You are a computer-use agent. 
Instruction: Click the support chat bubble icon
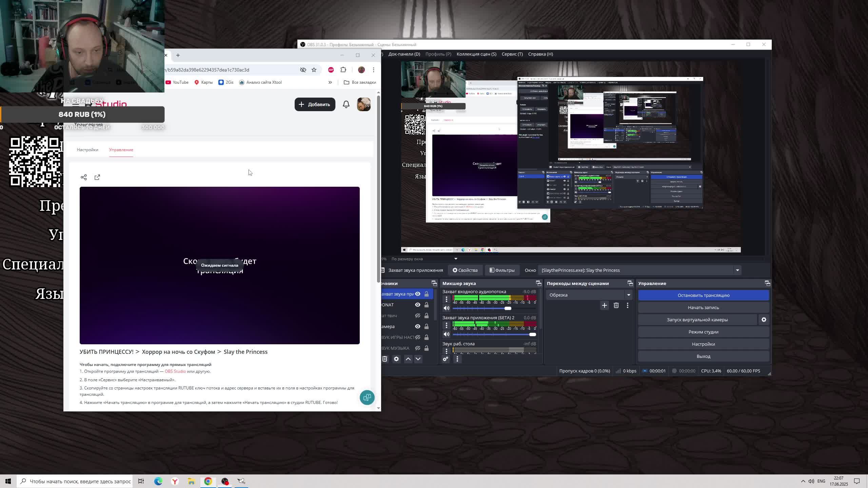point(367,397)
